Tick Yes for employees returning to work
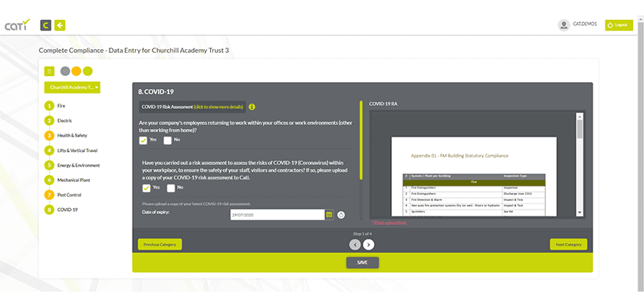This screenshot has width=644, height=307. (x=143, y=140)
